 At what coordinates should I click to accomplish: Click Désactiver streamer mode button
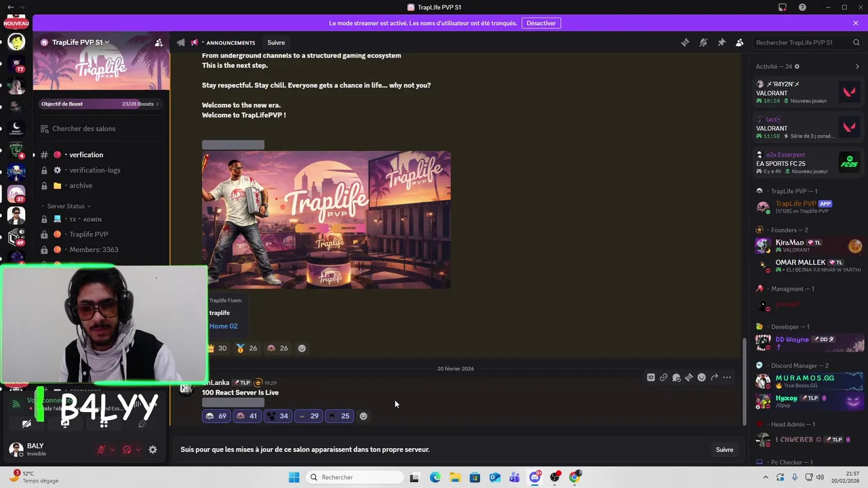point(541,23)
